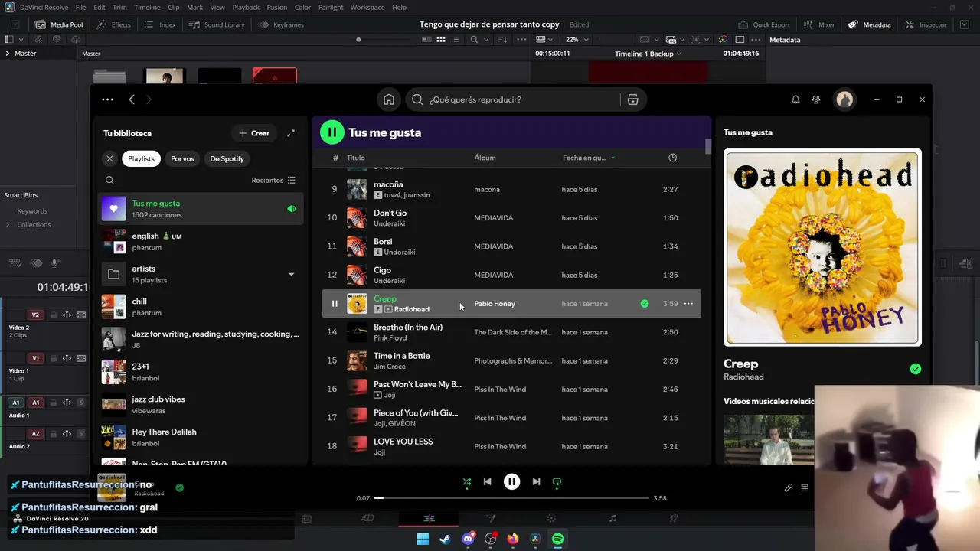Viewport: 980px width, 551px height.
Task: Clear the Playlists filter
Action: pyautogui.click(x=109, y=158)
